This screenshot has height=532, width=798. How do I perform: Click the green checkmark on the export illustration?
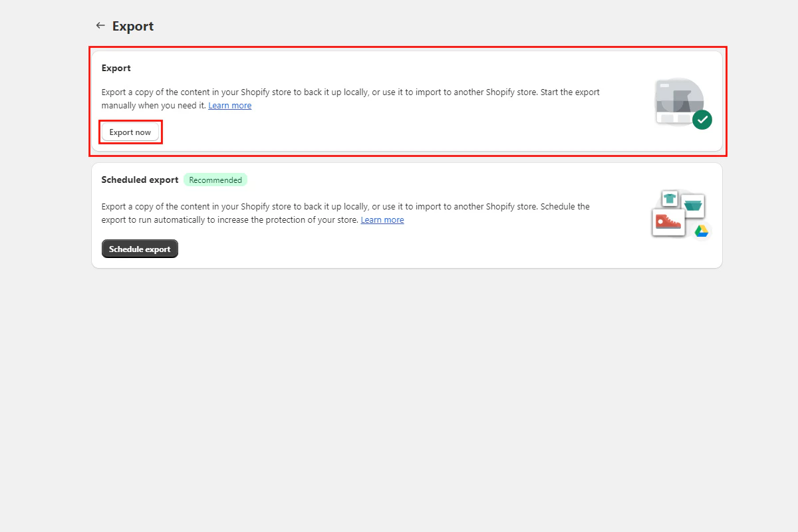pyautogui.click(x=702, y=119)
